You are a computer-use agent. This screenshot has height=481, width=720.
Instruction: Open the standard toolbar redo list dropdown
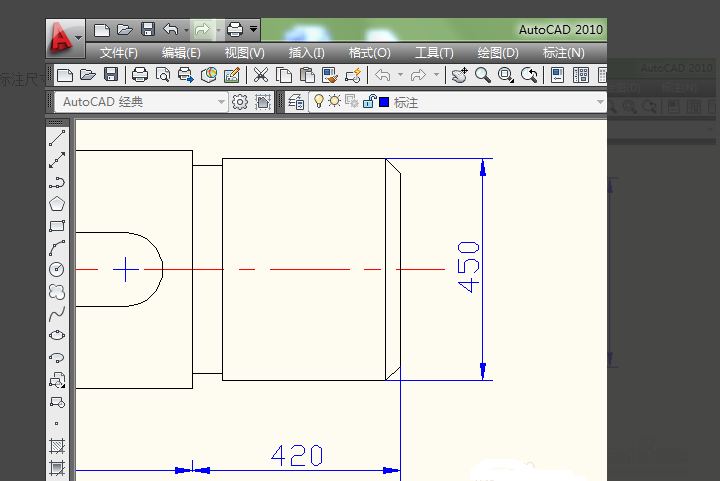point(436,75)
